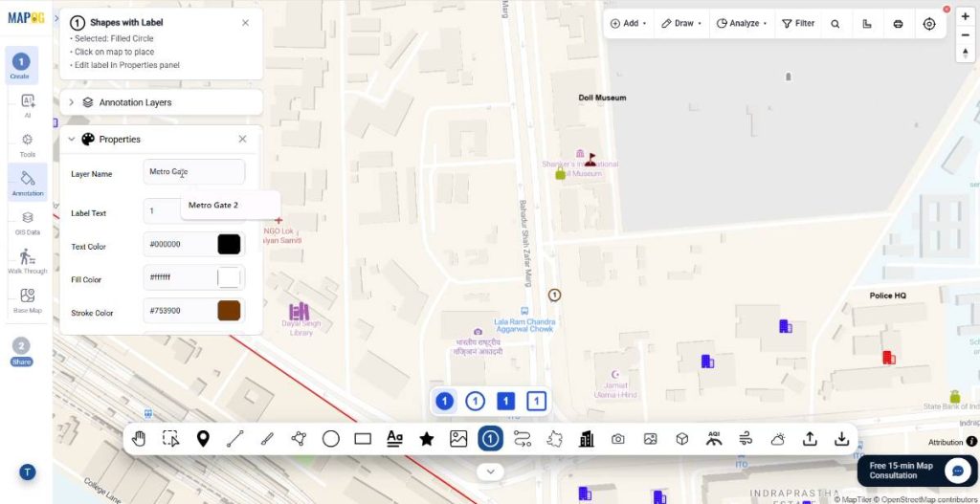Click the Label Text input field
The height and width of the screenshot is (504, 980).
[x=194, y=211]
